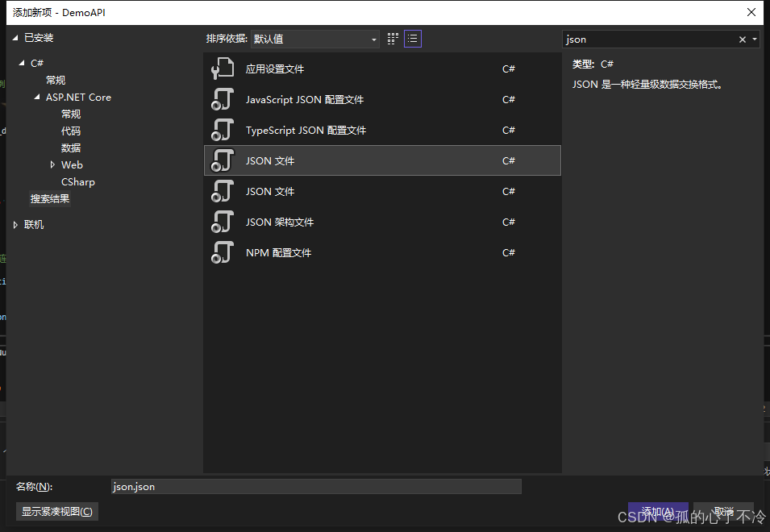The height and width of the screenshot is (532, 770).
Task: Expand the 联机 tree node
Action: coord(15,225)
